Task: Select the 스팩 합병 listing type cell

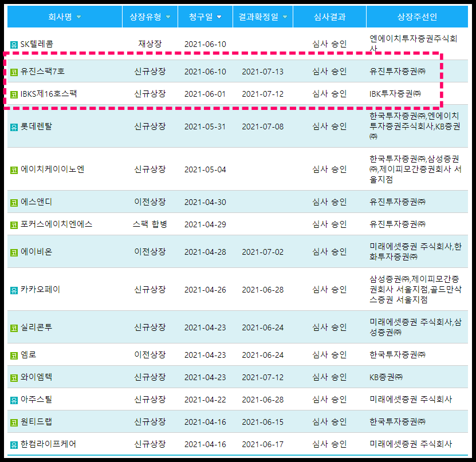Action: [150, 224]
